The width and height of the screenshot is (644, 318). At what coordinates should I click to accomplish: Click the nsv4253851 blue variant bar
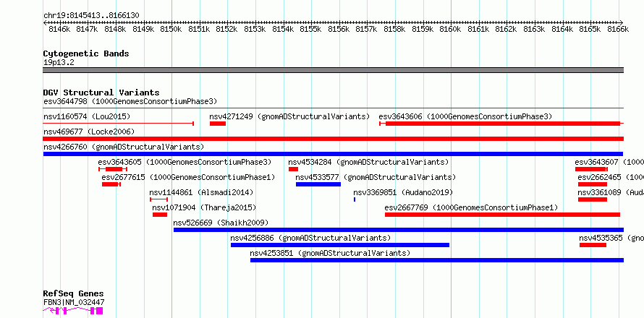(437, 260)
